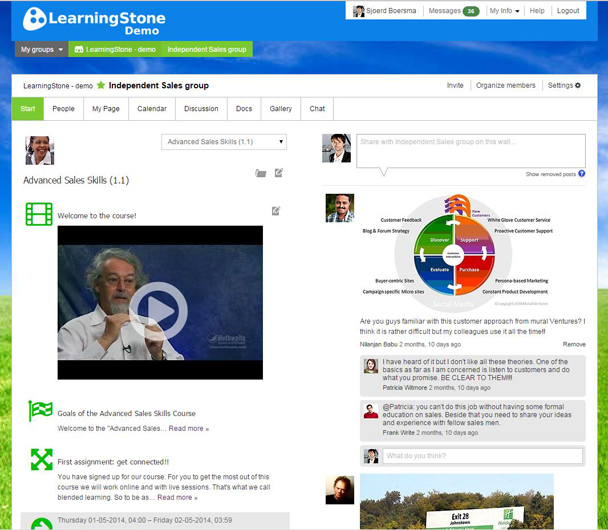The image size is (608, 530).
Task: Switch to the People tab
Action: pos(63,109)
